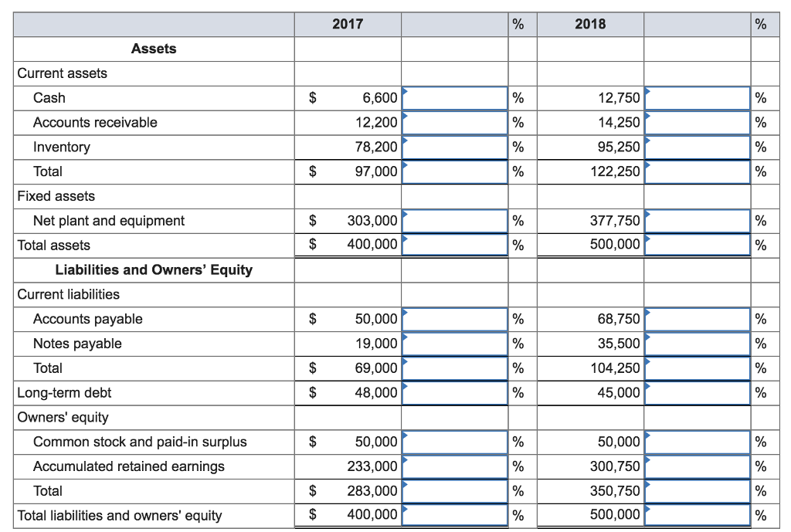Viewport: 791px width, 532px height.
Task: Focus 2017 Common stock and paid-in surplus input
Action: click(454, 442)
